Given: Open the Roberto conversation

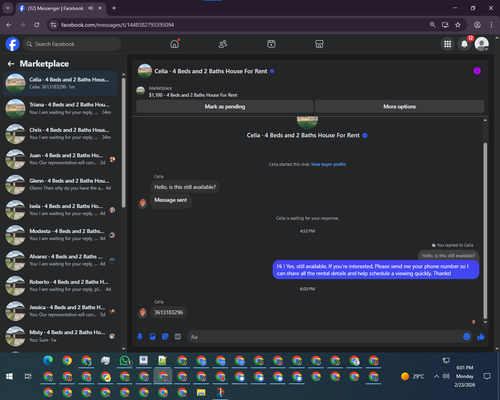Looking at the screenshot, I should coord(61,286).
